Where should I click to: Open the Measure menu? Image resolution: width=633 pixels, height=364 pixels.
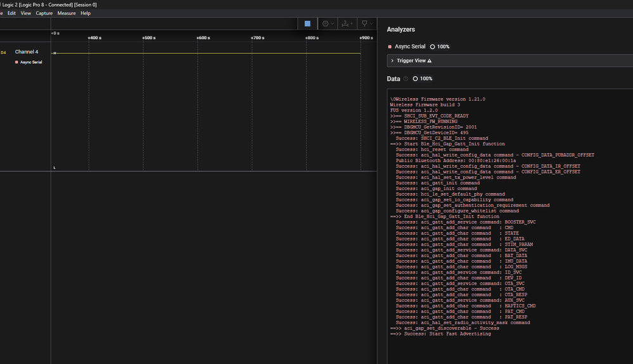tap(66, 13)
